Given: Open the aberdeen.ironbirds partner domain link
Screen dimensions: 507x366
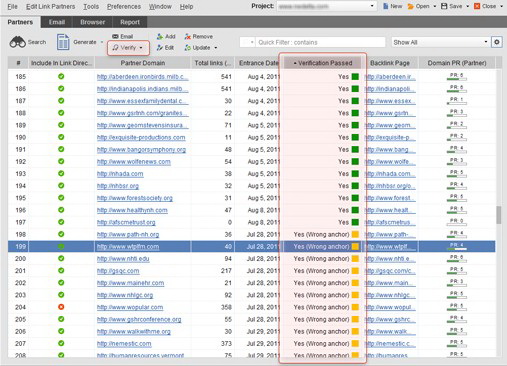Looking at the screenshot, I should (x=142, y=77).
